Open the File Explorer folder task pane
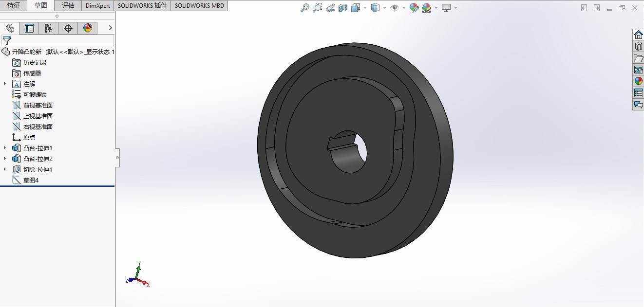Screen dimensions: 644x307 click(638, 58)
